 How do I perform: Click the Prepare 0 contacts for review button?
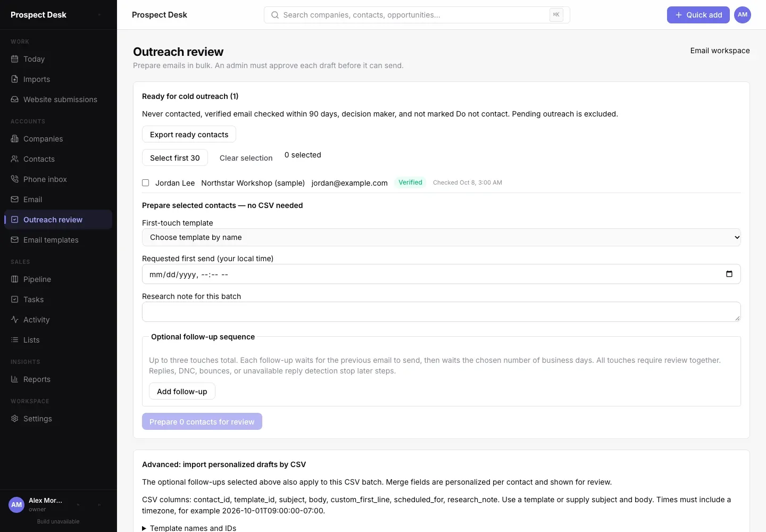coord(202,421)
